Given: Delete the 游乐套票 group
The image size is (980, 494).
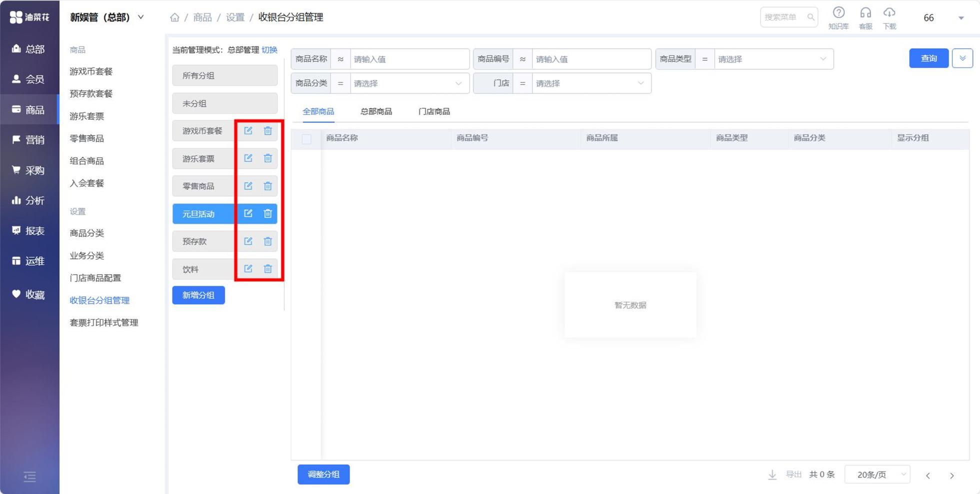Looking at the screenshot, I should tap(268, 158).
